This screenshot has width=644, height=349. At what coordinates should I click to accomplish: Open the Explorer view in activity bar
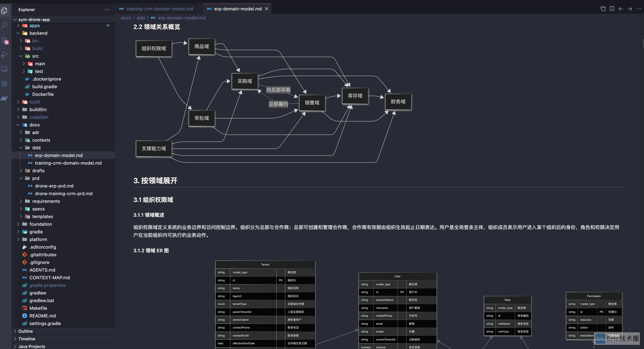tap(4, 10)
